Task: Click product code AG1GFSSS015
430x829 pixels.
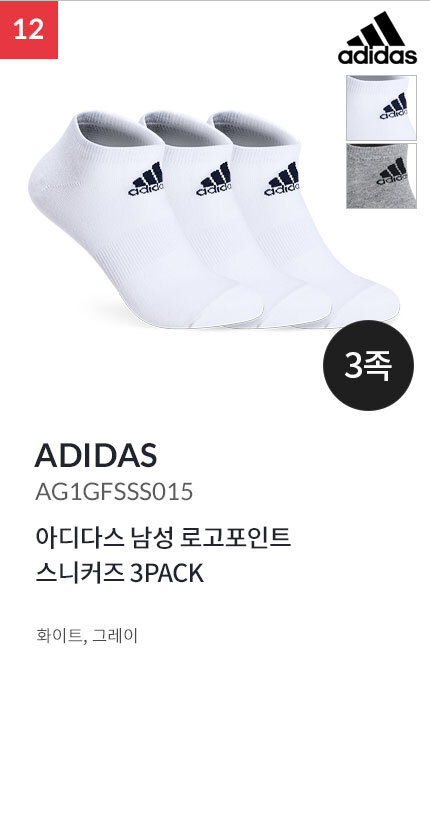Action: click(114, 492)
